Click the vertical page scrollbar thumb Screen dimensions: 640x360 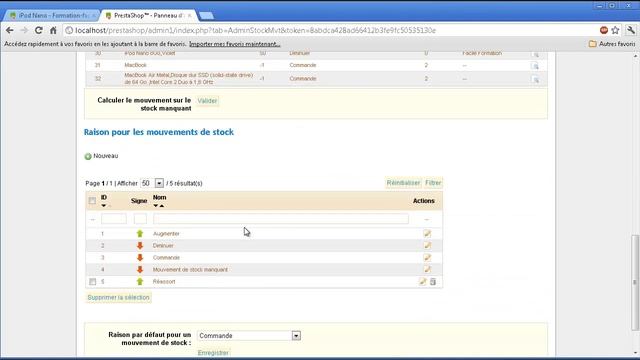pyautogui.click(x=635, y=282)
